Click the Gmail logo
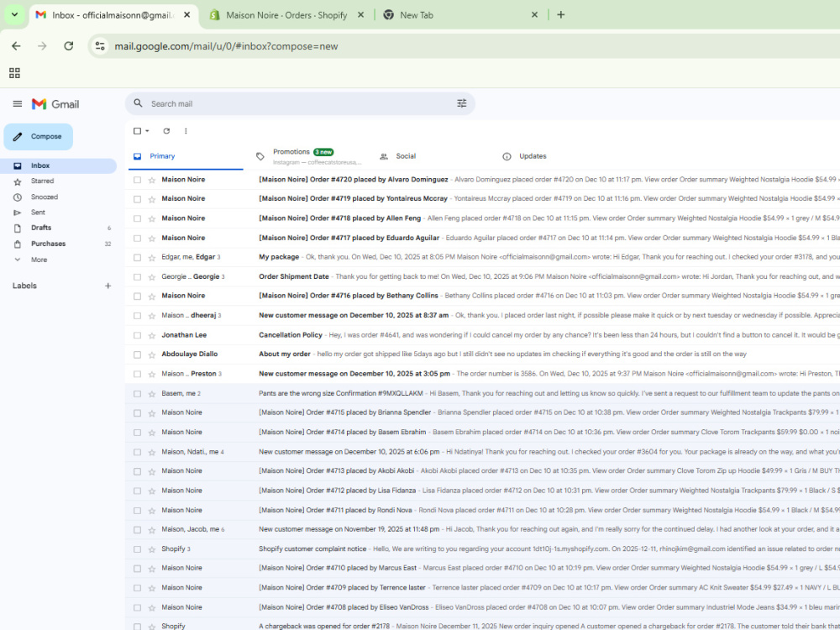The image size is (840, 630). (55, 104)
